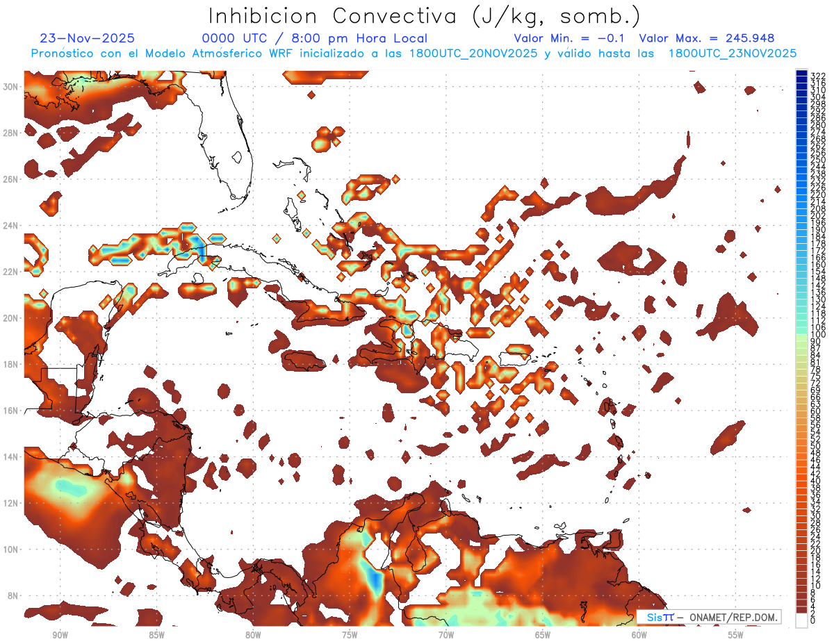This screenshot has width=834, height=644.
Task: Click the 'SisTT - ONAMET/REP.DOM.' label
Action: pos(709,617)
